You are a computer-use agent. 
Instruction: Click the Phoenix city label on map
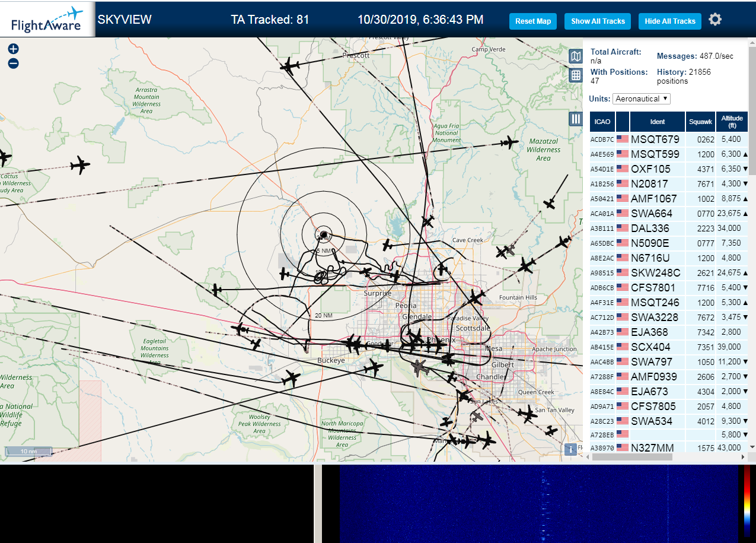(441, 340)
